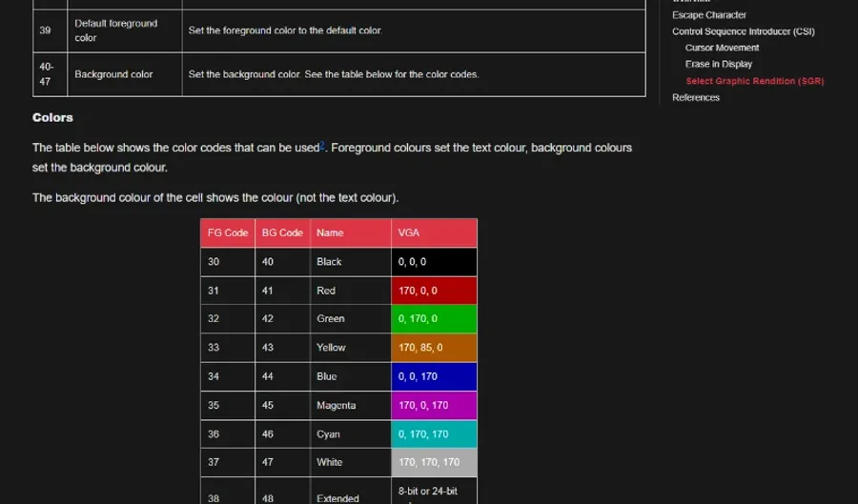The width and height of the screenshot is (858, 504).
Task: Click the magenta 170, 0, 170 swatch
Action: pos(434,405)
